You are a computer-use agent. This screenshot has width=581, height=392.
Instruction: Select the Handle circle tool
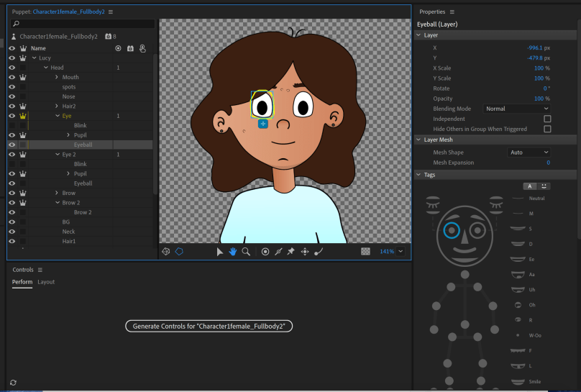(265, 252)
